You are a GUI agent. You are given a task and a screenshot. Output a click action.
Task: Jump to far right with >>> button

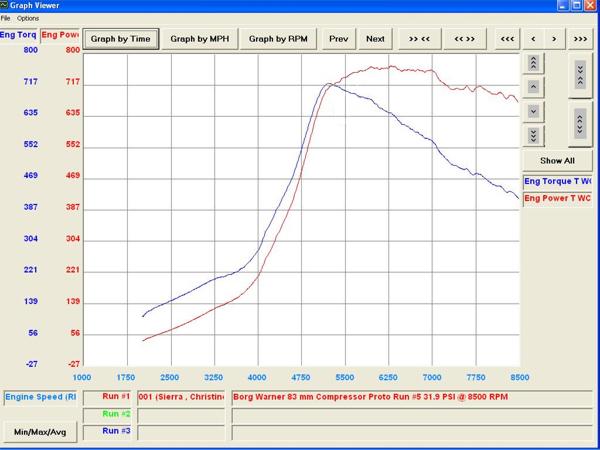pyautogui.click(x=580, y=39)
